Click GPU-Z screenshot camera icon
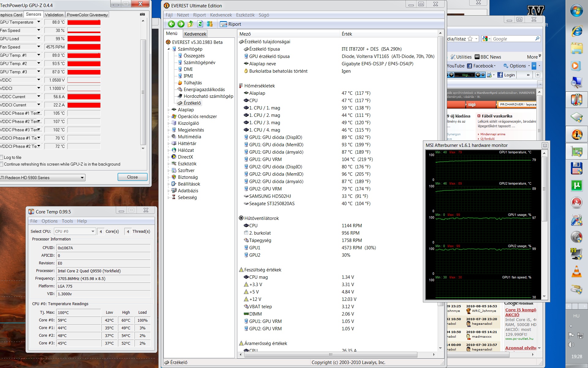Screen dimensions: 588x368 pyautogui.click(x=142, y=14)
